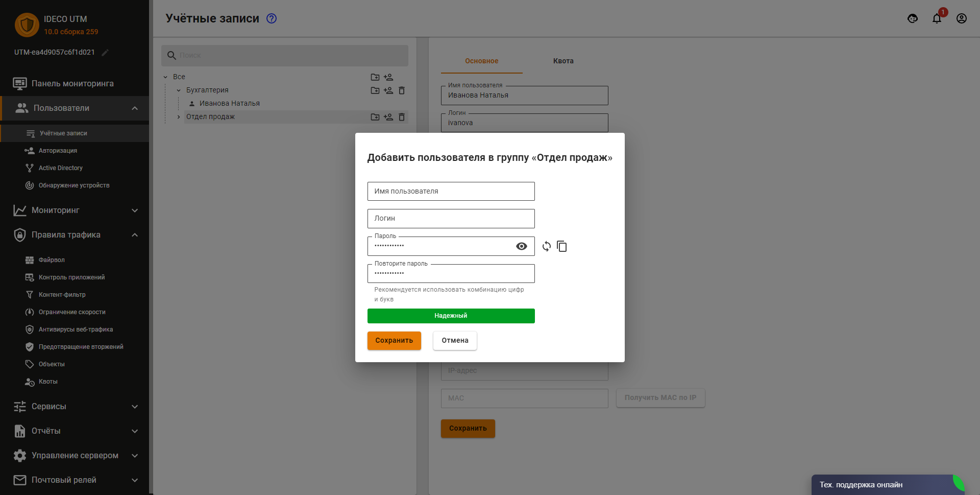Show the password with the eye icon
Viewport: 980px width, 495px height.
point(522,246)
